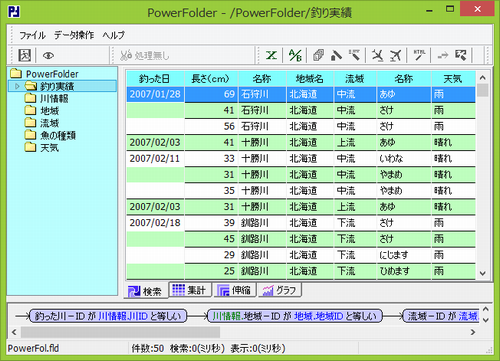
Task: Switch to the グラフ tab
Action: coord(279,290)
